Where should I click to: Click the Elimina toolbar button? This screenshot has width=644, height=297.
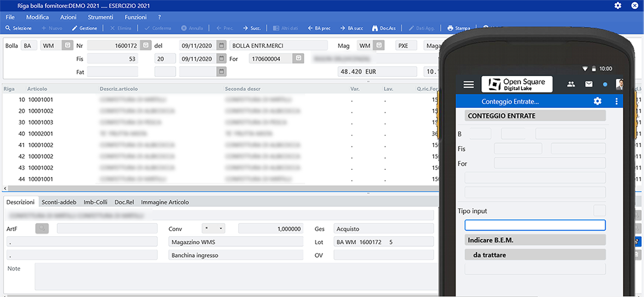[120, 28]
